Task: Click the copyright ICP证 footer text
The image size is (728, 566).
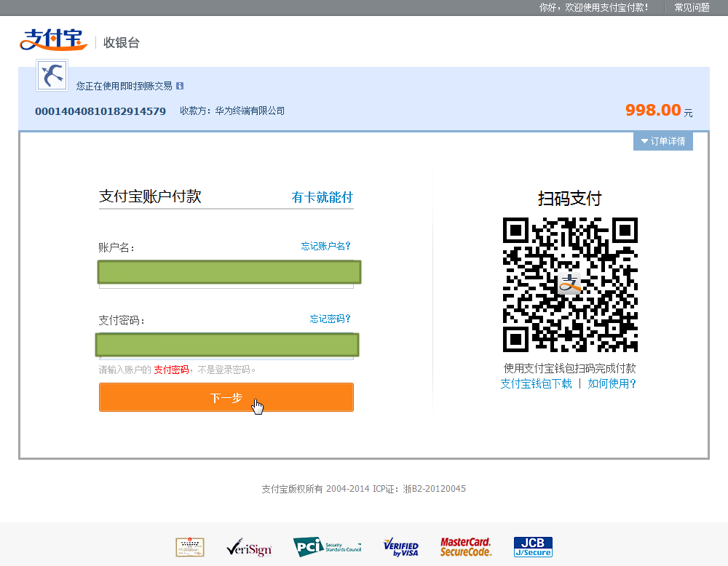Action: point(363,489)
